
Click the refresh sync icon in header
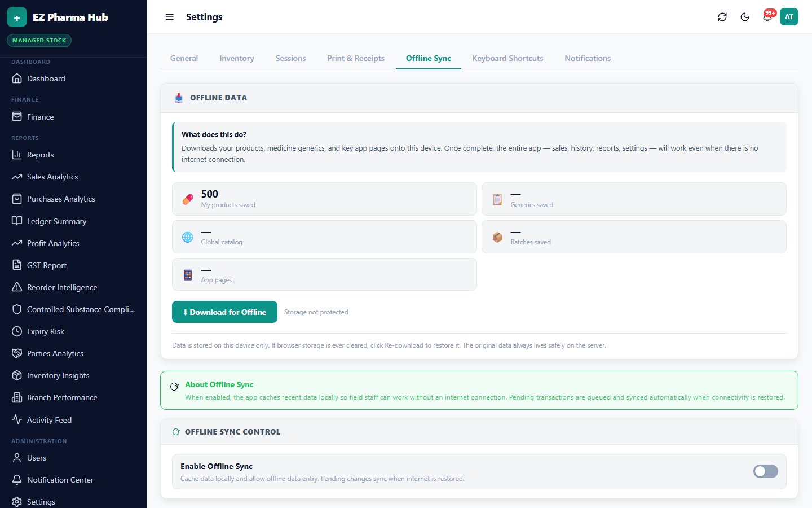click(x=722, y=17)
